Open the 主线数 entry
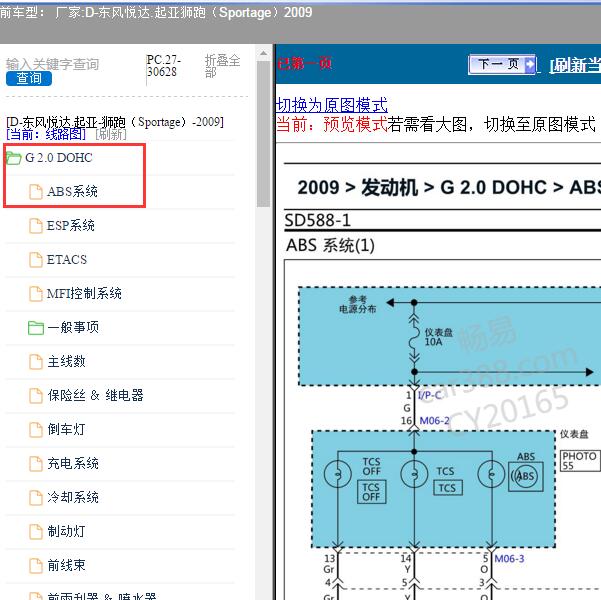 (x=66, y=362)
